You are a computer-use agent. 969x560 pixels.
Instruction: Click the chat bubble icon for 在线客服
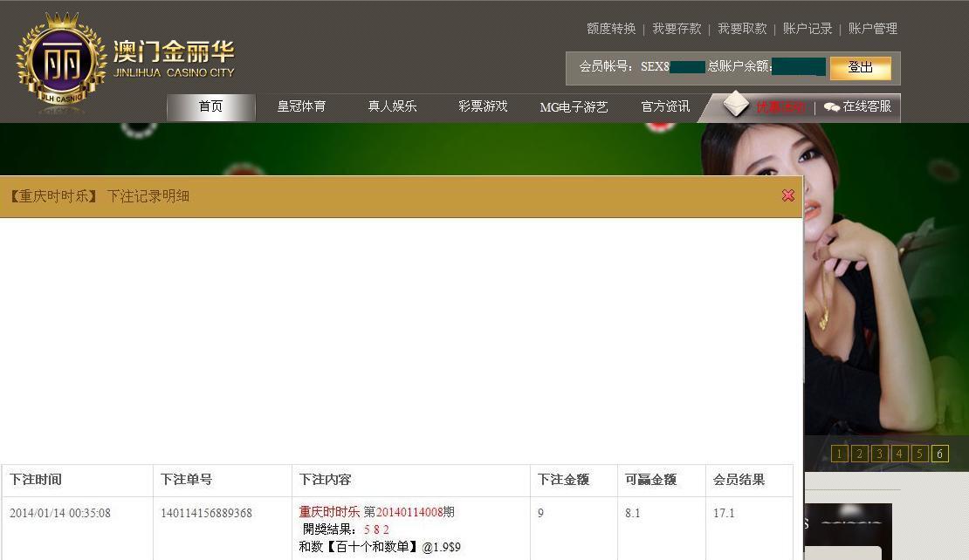click(832, 106)
